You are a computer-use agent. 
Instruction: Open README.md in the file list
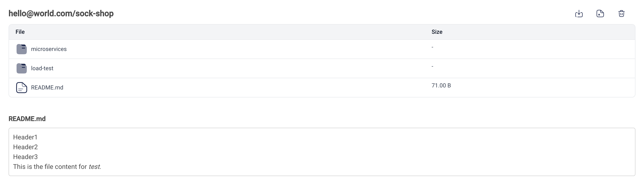47,88
